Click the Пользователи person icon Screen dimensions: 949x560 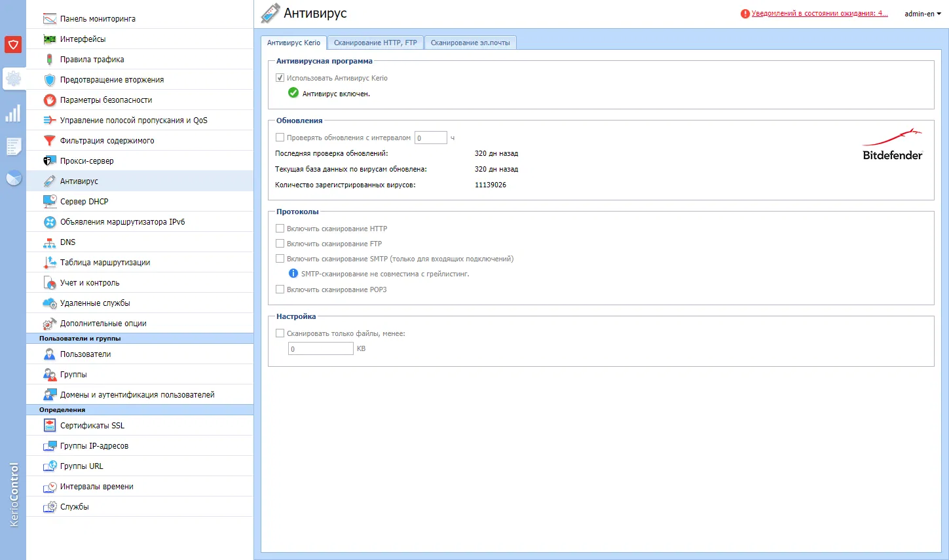point(50,354)
